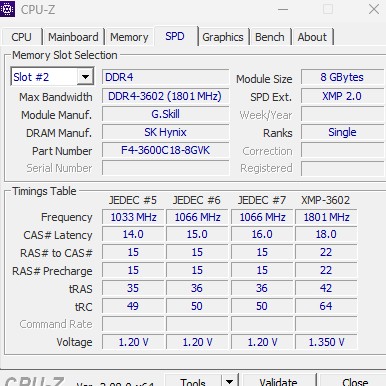
Task: Click the Close button at bottom
Action: (x=355, y=381)
